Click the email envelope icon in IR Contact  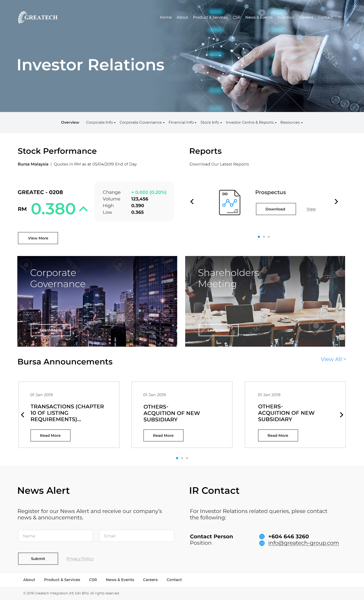click(x=262, y=543)
